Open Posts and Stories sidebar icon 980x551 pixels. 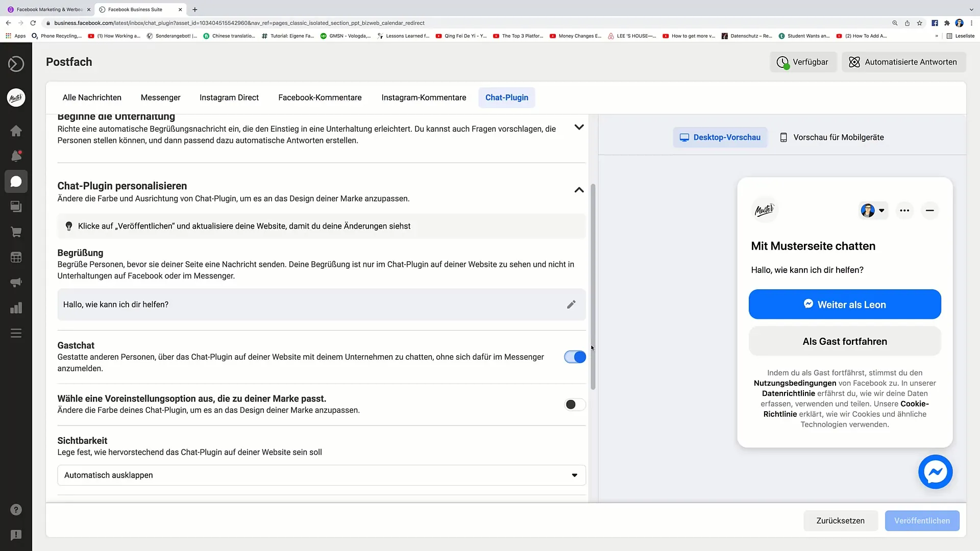16,207
